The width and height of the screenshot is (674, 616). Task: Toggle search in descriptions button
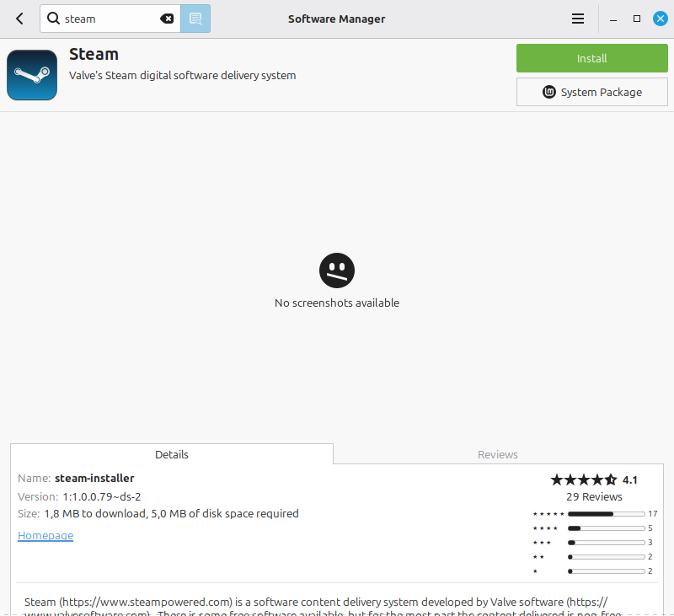pyautogui.click(x=195, y=19)
